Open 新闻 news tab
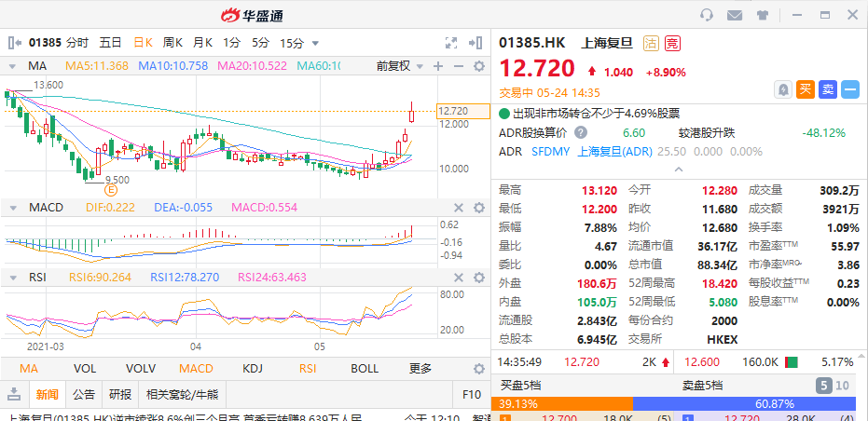 (47, 394)
